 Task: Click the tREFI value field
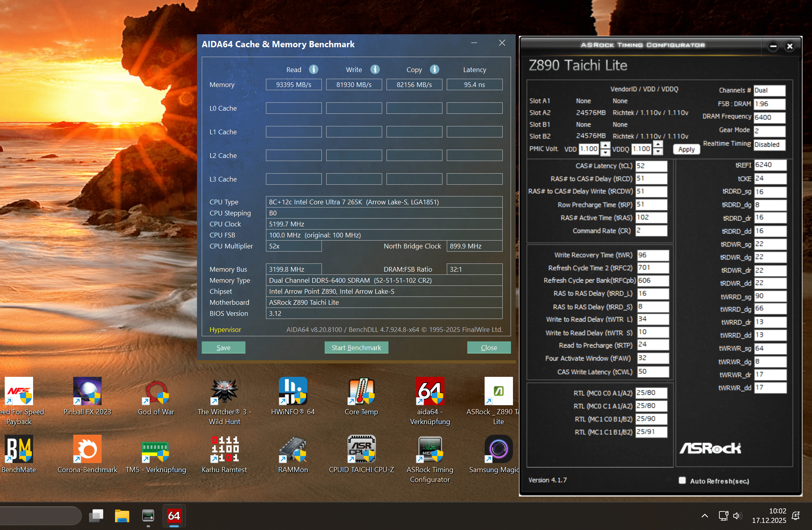coord(770,165)
